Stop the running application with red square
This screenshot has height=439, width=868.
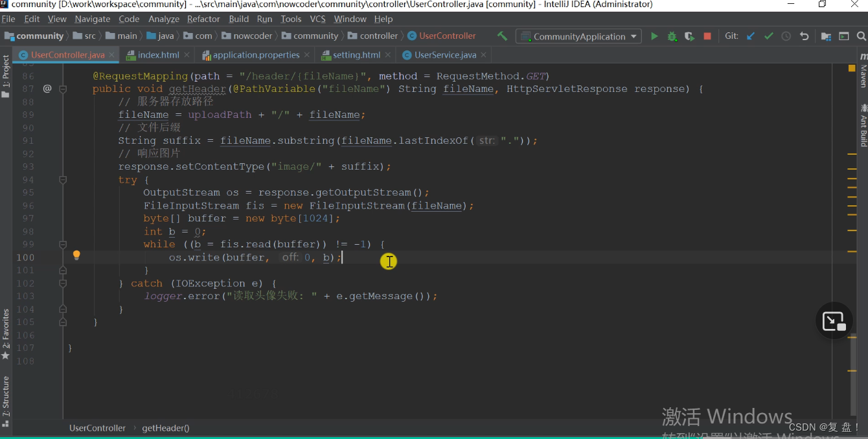[x=707, y=36]
